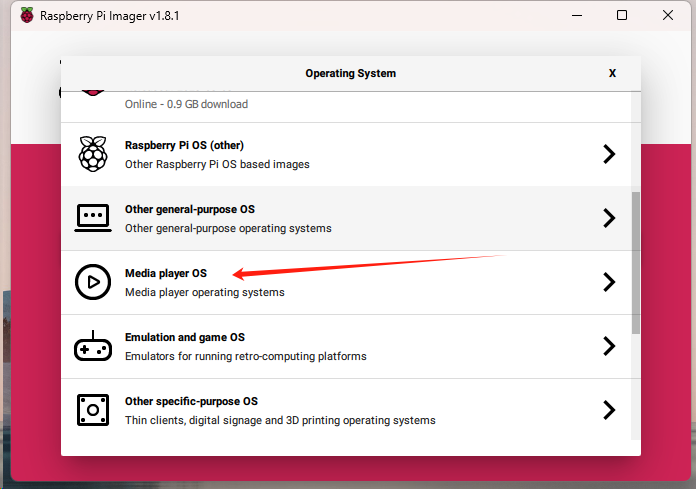Click the Raspberry Pi Imager logo in title bar
This screenshot has width=696, height=489.
[x=27, y=16]
